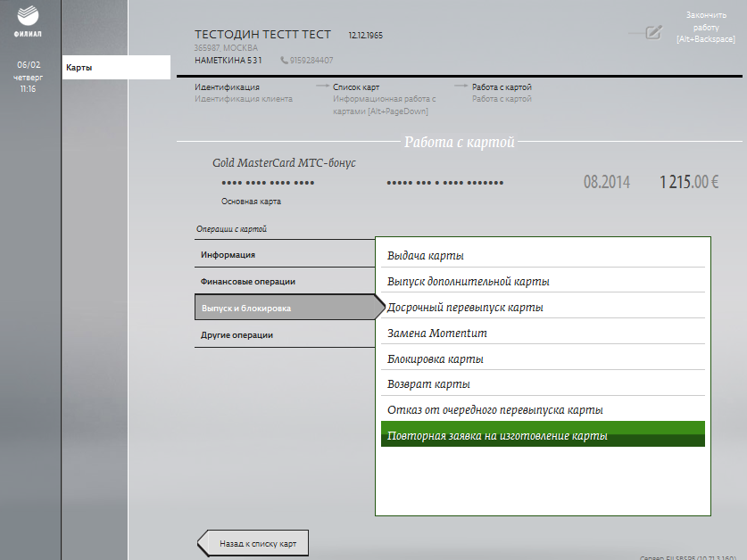Click the Sberbank logo icon
Image resolution: width=747 pixels, height=560 pixels.
point(28,15)
